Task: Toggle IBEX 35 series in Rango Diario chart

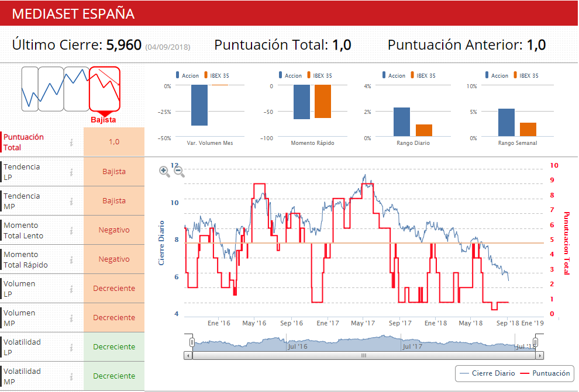Action: pos(423,75)
